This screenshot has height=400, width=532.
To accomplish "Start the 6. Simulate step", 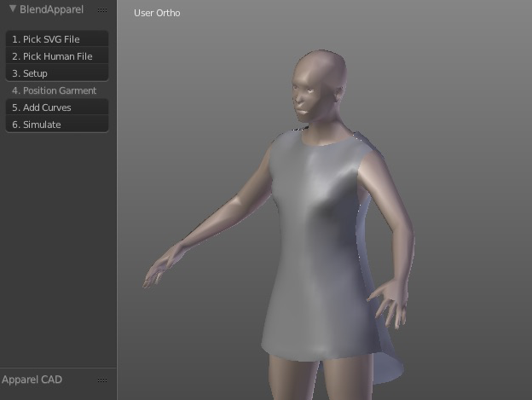I will pyautogui.click(x=57, y=125).
